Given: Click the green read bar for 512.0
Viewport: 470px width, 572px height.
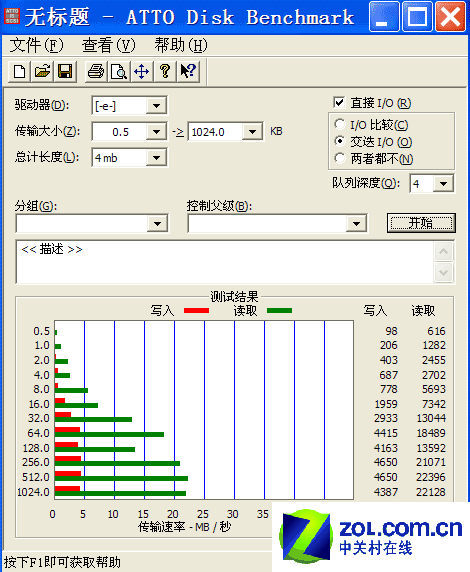Looking at the screenshot, I should pos(121,478).
